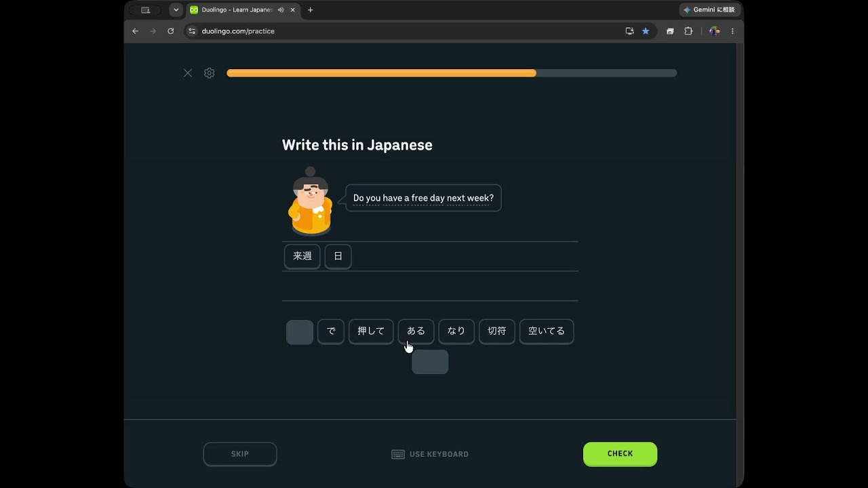Open the Gemini に相談 button
The width and height of the screenshot is (868, 488).
tap(709, 10)
